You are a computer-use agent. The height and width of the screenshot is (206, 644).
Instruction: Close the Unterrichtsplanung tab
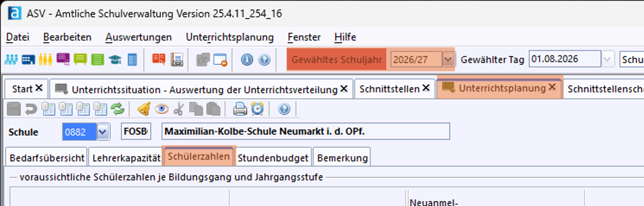click(552, 88)
